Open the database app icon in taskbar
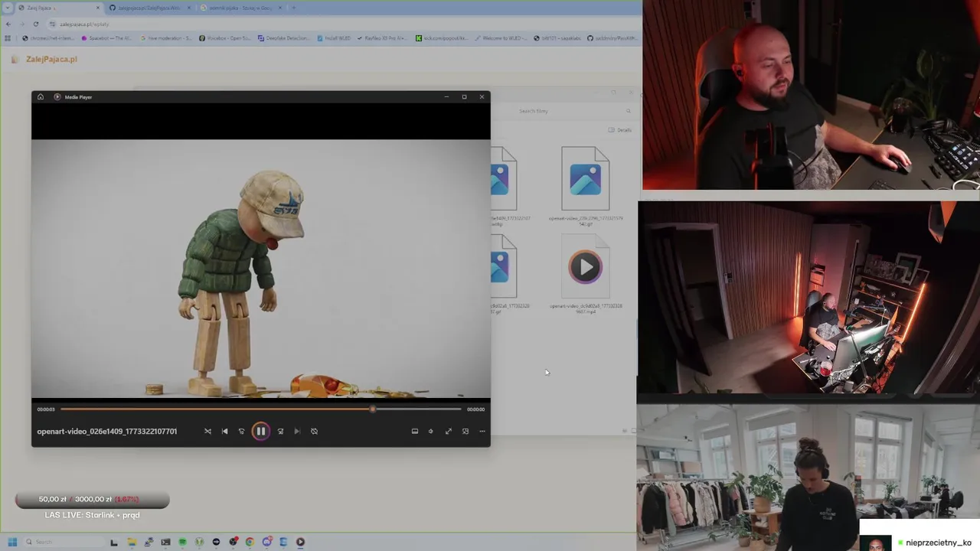Screen dimensions: 980x551 point(283,542)
